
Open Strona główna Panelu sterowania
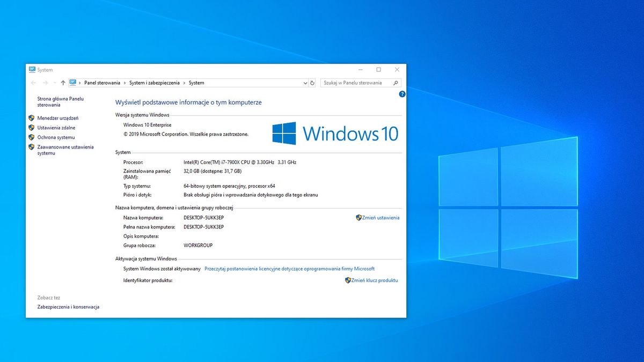pyautogui.click(x=60, y=102)
